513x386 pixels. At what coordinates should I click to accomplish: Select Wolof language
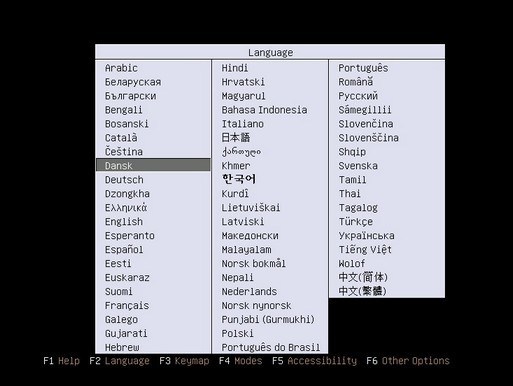[352, 264]
